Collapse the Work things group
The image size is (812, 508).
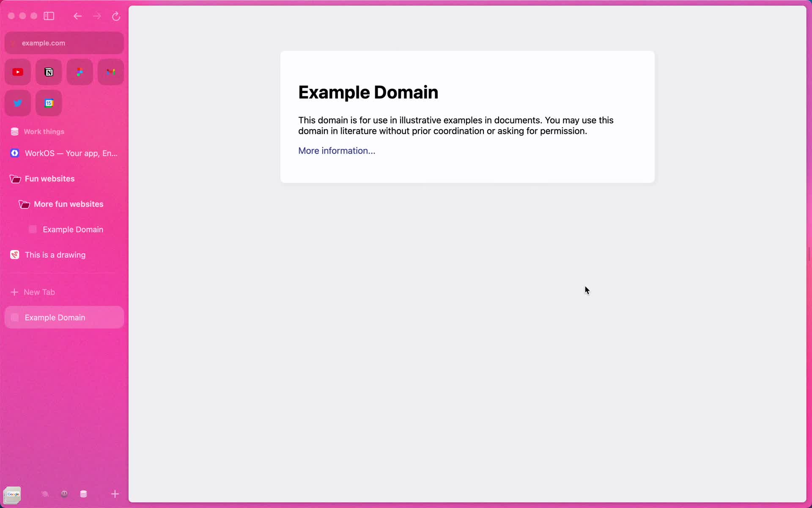point(44,131)
